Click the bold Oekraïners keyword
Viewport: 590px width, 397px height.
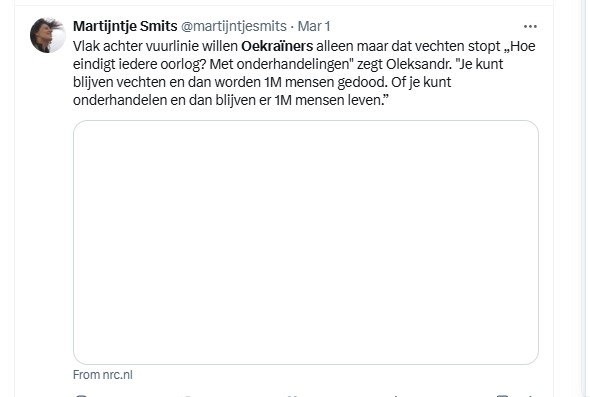pos(277,46)
